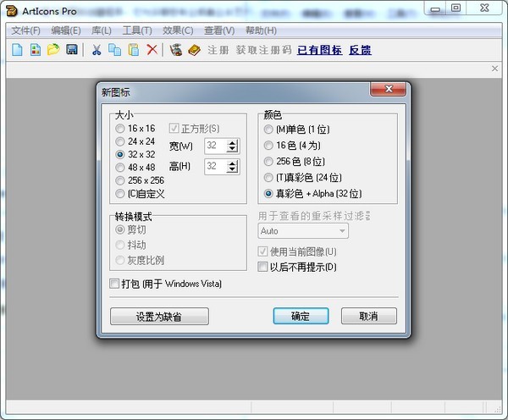Select (M)单色 (1 位) color mode

coord(297,130)
